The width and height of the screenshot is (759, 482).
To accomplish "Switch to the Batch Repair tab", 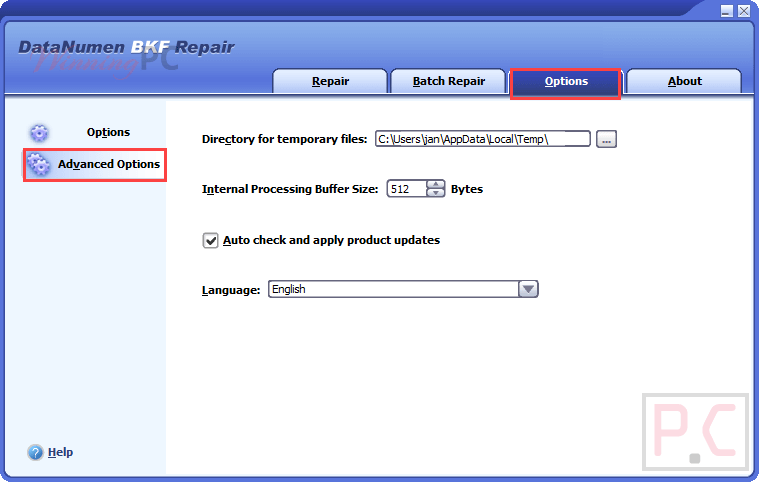I will coord(448,81).
